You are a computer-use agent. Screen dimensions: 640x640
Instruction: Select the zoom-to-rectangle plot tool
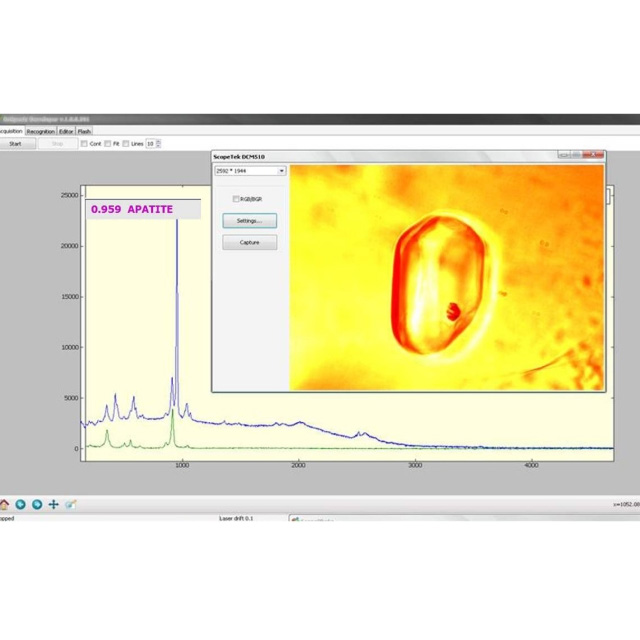pos(71,505)
